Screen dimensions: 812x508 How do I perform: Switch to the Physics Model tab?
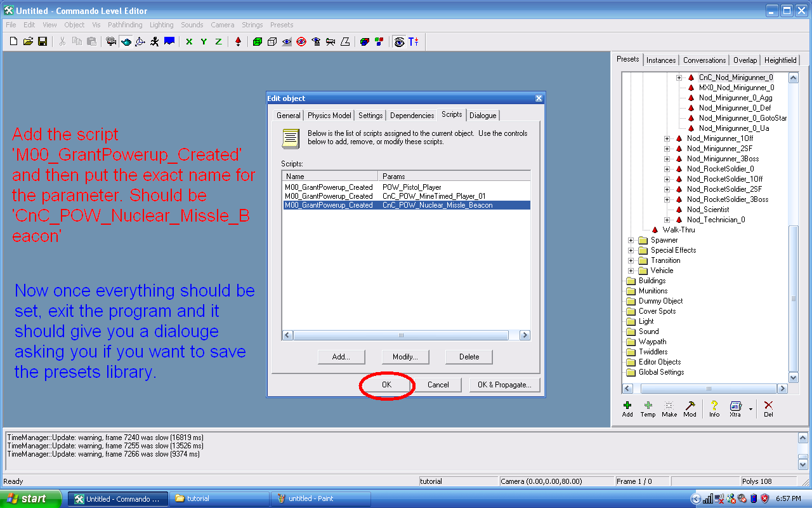[329, 116]
